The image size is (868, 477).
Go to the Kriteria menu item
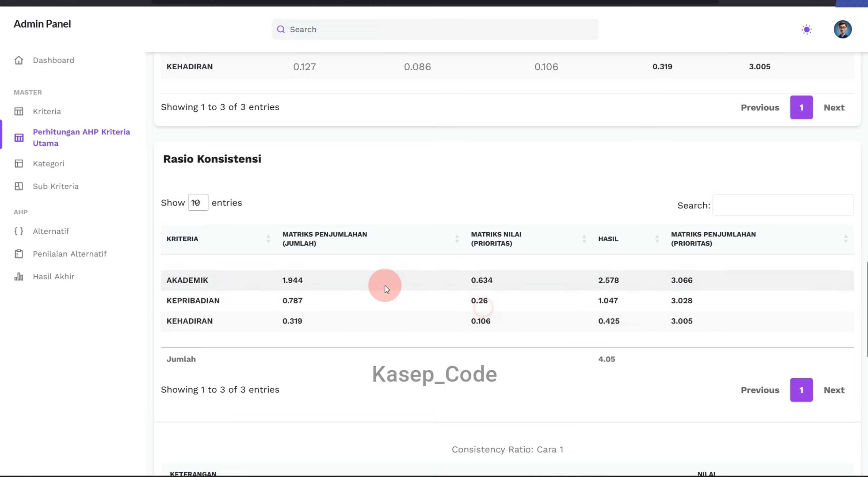[47, 111]
